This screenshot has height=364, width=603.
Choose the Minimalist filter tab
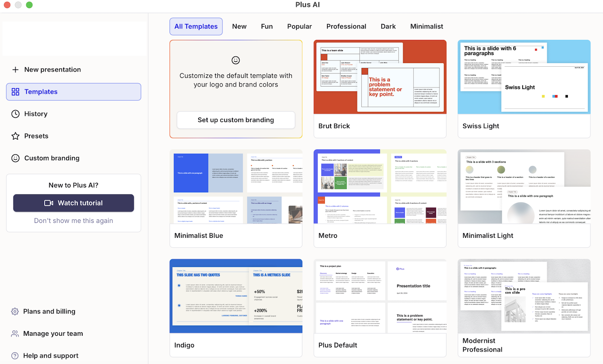[x=427, y=27]
